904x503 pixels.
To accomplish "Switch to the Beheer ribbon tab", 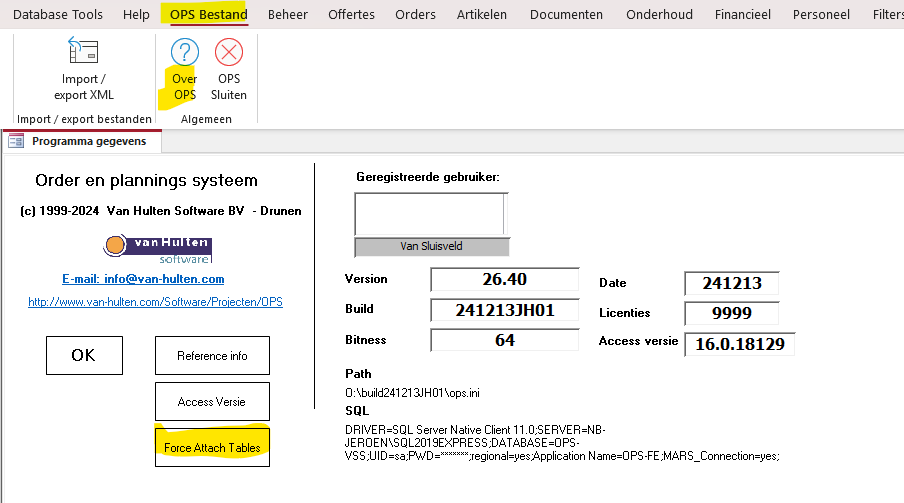I will [x=288, y=14].
